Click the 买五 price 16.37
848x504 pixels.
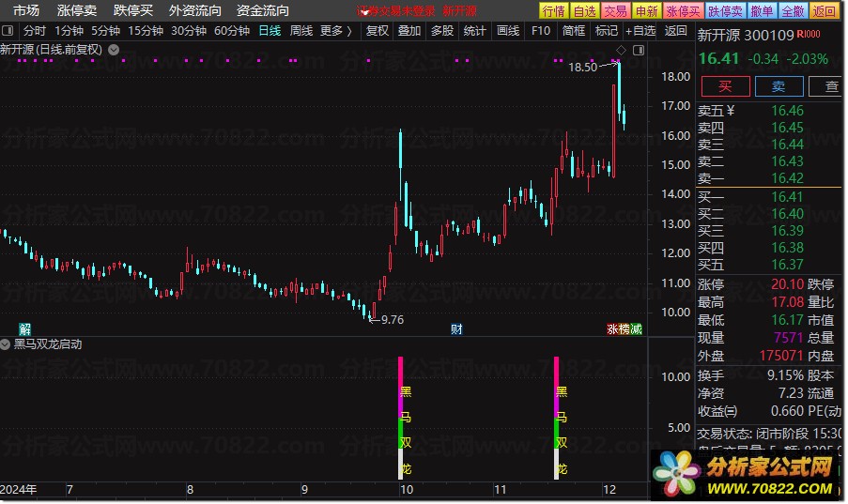[x=787, y=265]
